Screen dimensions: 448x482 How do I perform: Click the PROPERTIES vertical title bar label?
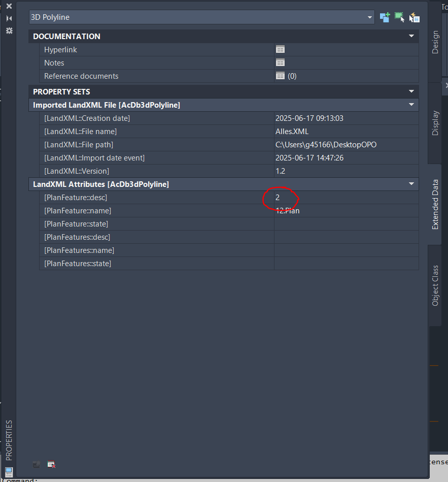[9, 440]
